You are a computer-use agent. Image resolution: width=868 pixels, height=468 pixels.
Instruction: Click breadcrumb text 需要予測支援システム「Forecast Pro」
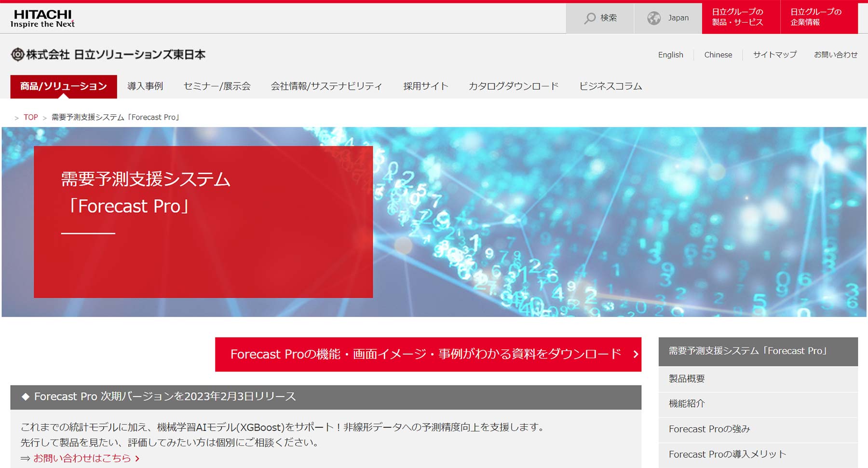tap(116, 117)
